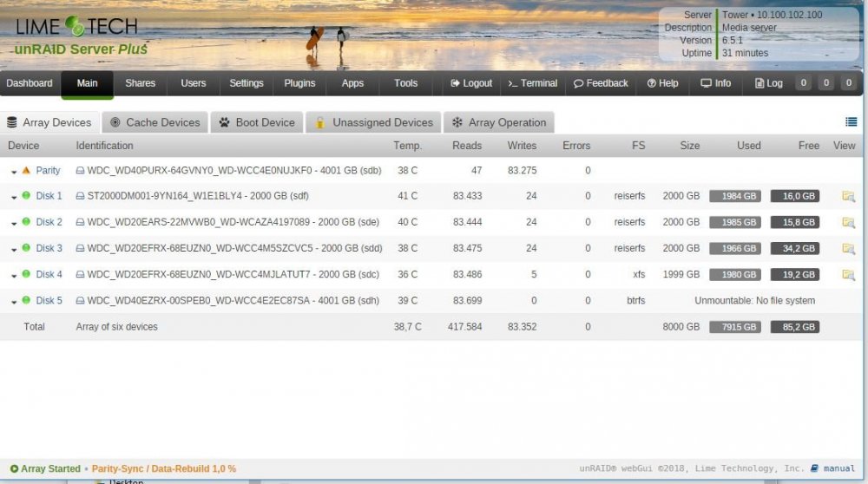Click the Disk 3 green status indicator

tap(26, 248)
